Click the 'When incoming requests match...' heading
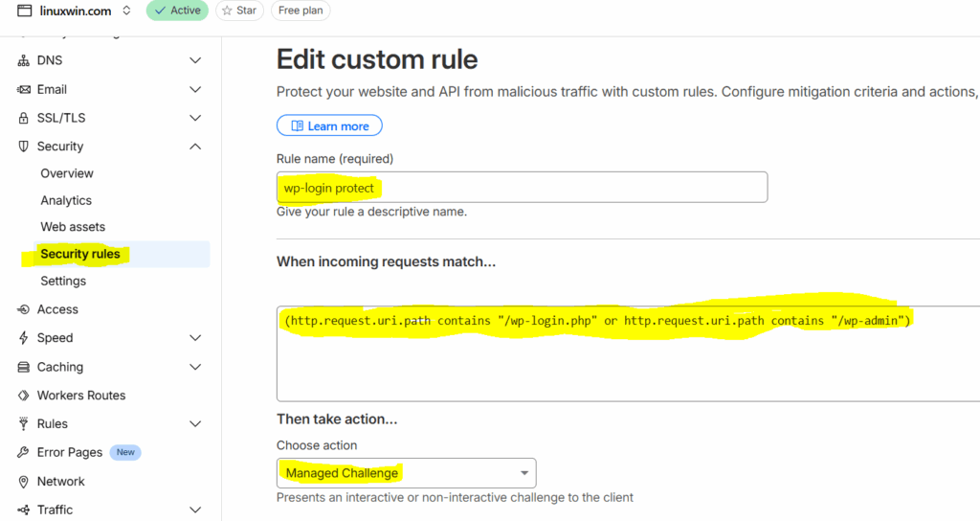Screen dimensions: 980x521 (387, 262)
